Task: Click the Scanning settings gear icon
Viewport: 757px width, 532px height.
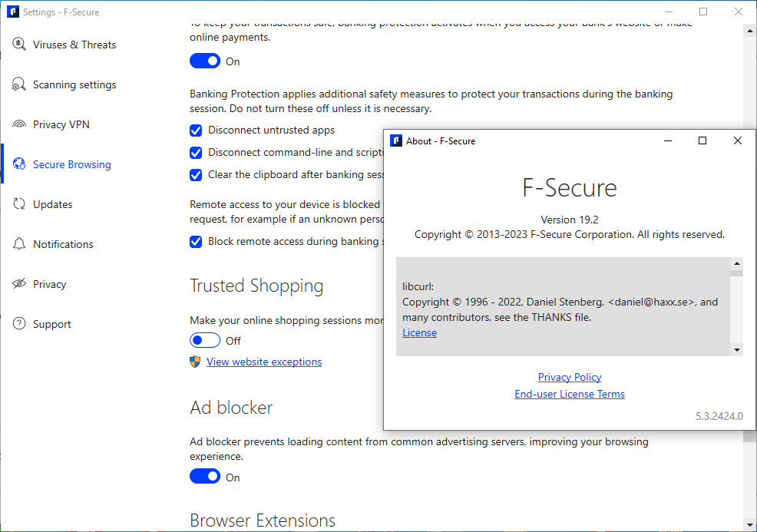Action: tap(19, 84)
